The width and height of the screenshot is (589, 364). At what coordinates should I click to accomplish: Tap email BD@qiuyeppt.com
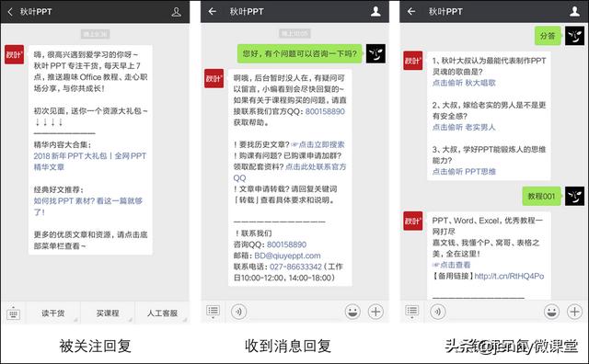pyautogui.click(x=287, y=256)
